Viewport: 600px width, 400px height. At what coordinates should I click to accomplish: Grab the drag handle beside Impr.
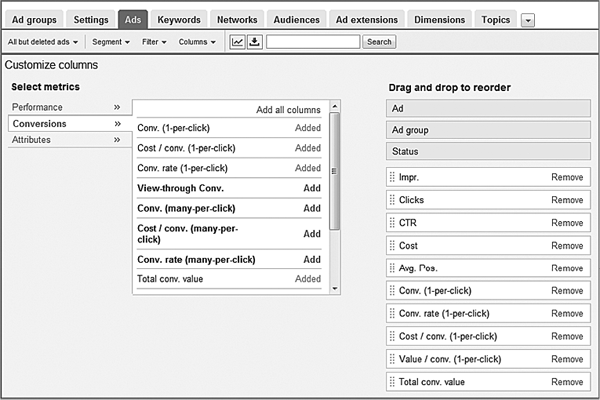(392, 177)
